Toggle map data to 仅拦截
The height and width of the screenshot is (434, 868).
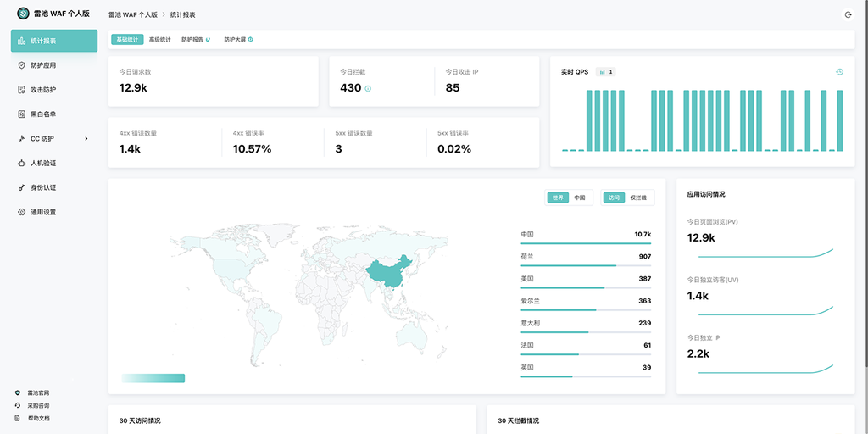[x=638, y=198]
